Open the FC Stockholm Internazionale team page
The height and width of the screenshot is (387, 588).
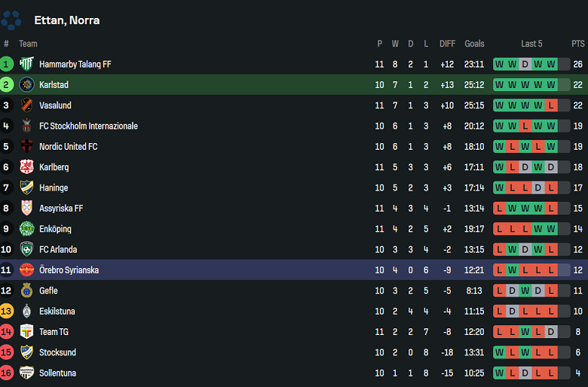tap(88, 126)
